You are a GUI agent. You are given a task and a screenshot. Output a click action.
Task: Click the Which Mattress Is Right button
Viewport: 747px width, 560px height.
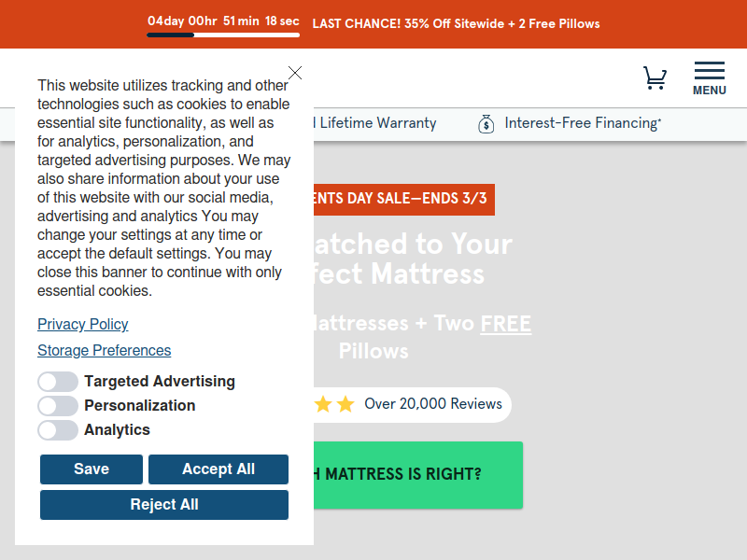coord(418,475)
